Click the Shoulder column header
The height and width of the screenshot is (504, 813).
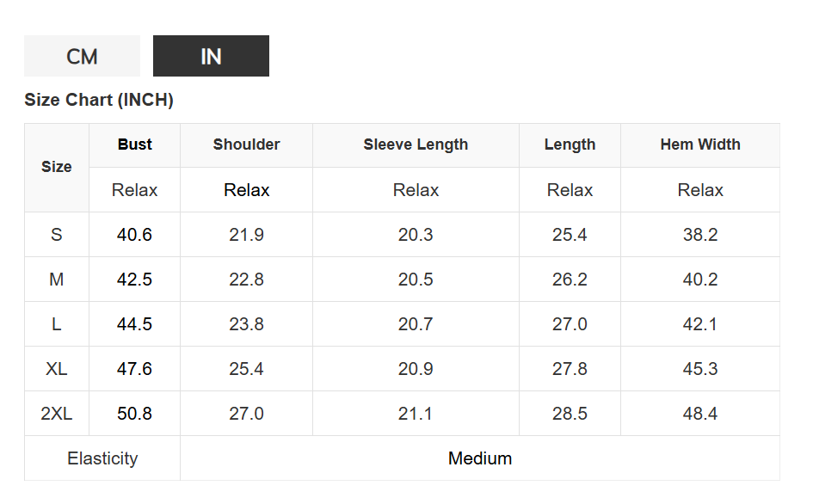(246, 144)
